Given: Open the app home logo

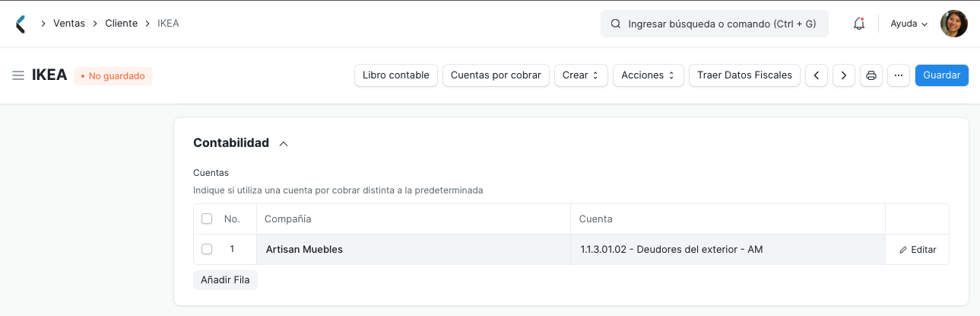Looking at the screenshot, I should 21,24.
